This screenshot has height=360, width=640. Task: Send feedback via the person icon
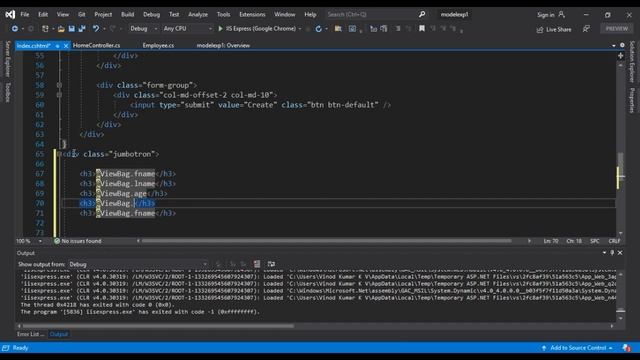coord(586,29)
